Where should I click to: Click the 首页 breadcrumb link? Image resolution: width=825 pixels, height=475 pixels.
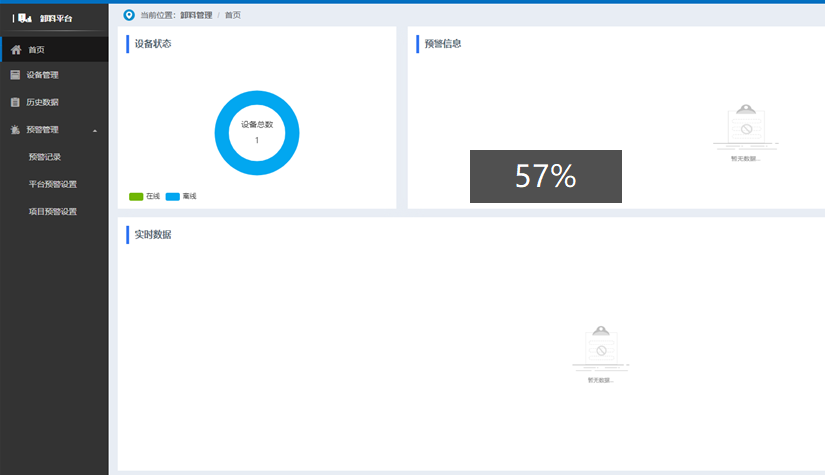point(232,15)
